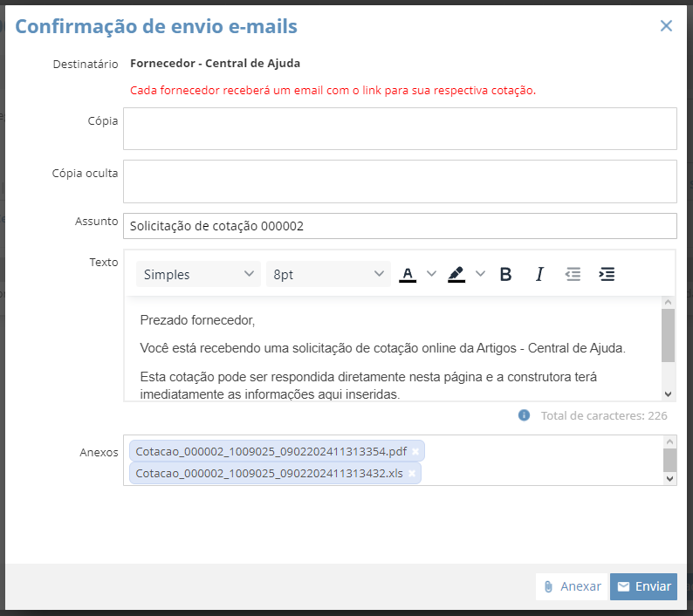Image resolution: width=693 pixels, height=616 pixels.
Task: Close the Confirmação de envio dialog
Action: pyautogui.click(x=666, y=25)
